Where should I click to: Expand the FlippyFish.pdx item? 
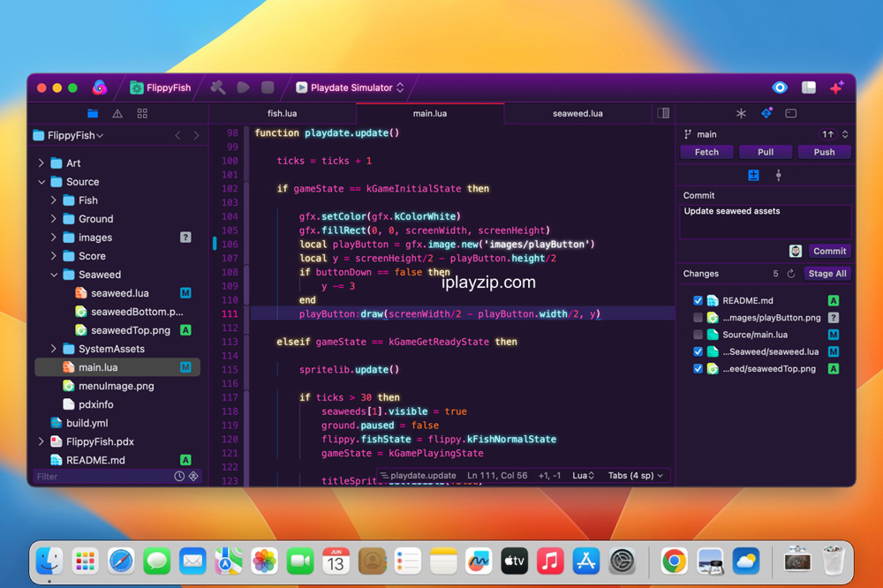[42, 441]
